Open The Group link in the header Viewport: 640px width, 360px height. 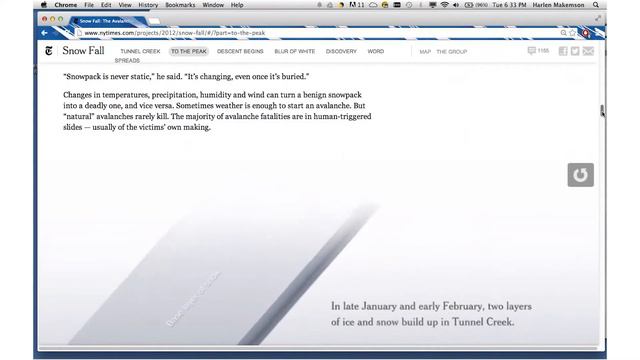click(x=452, y=52)
